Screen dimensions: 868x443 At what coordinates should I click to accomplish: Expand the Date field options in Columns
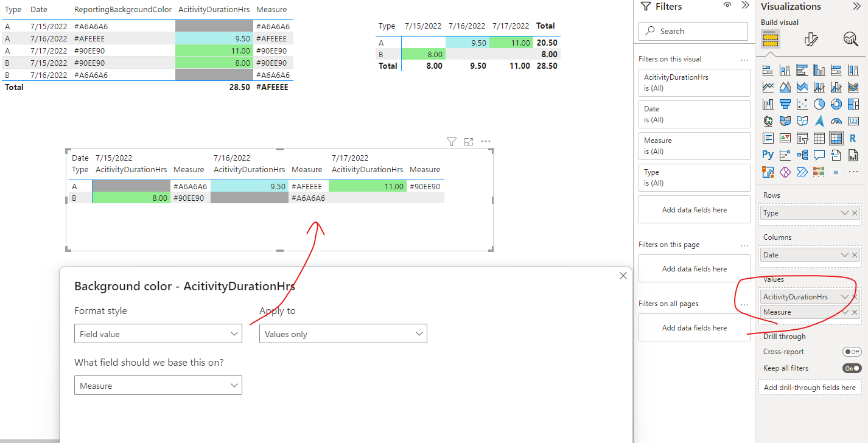click(845, 255)
